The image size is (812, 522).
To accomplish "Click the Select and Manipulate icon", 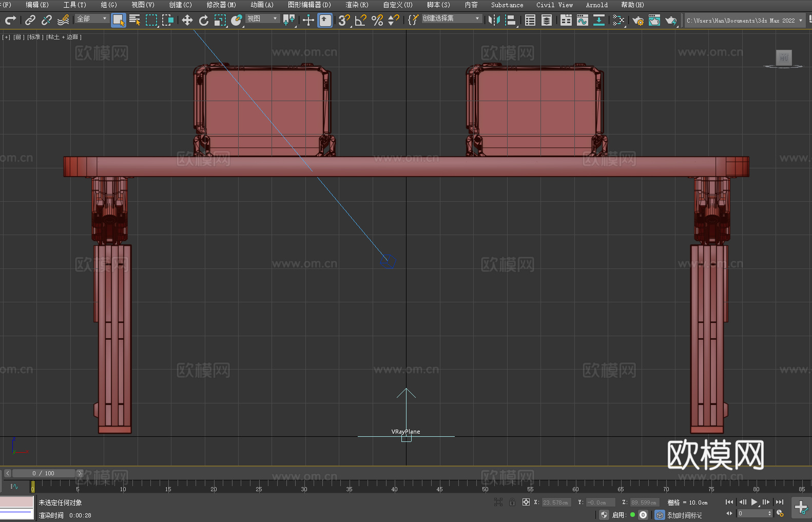I will 308,20.
